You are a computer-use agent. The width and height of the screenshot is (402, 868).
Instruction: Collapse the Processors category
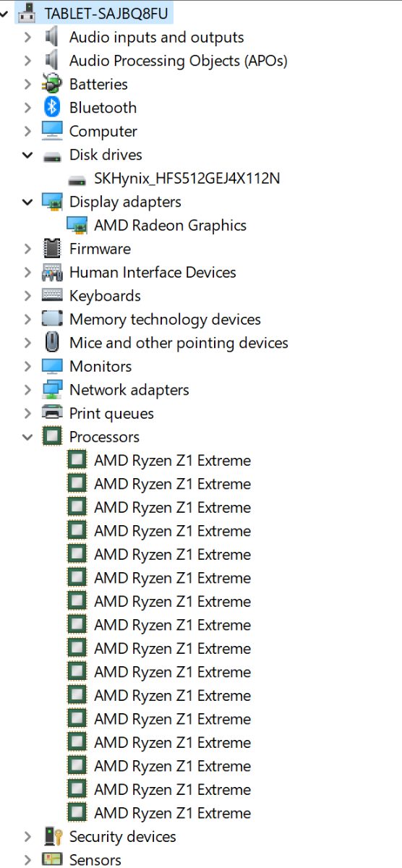(x=27, y=437)
